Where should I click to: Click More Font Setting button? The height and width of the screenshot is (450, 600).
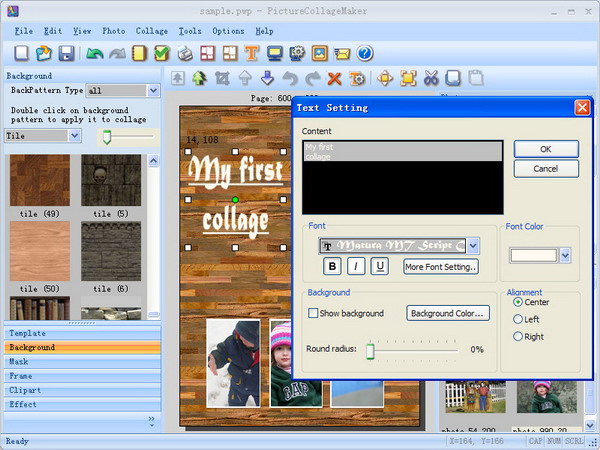pyautogui.click(x=441, y=267)
